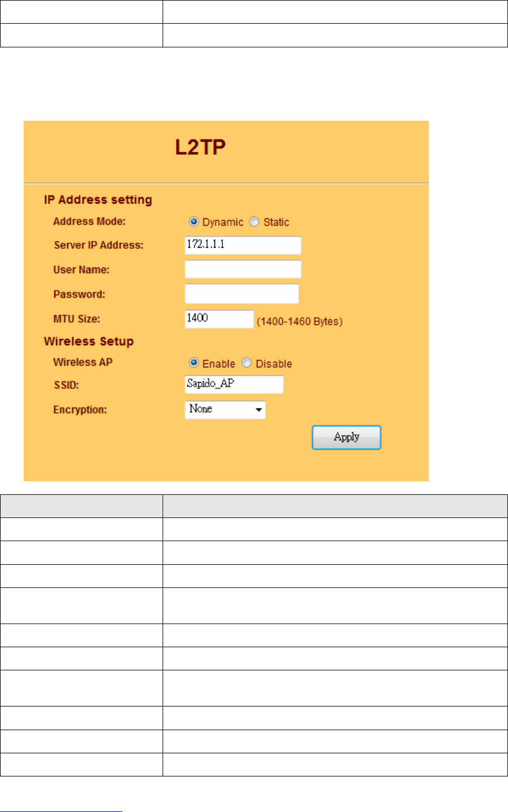The width and height of the screenshot is (508, 812).
Task: Click the SSID field containing Sapido_AP
Action: [x=234, y=384]
